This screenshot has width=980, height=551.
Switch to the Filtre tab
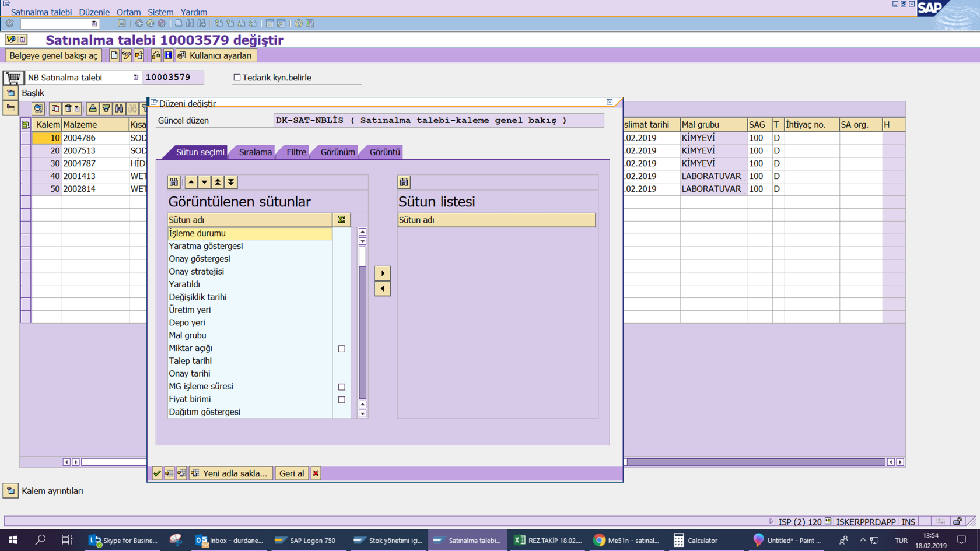tap(296, 152)
